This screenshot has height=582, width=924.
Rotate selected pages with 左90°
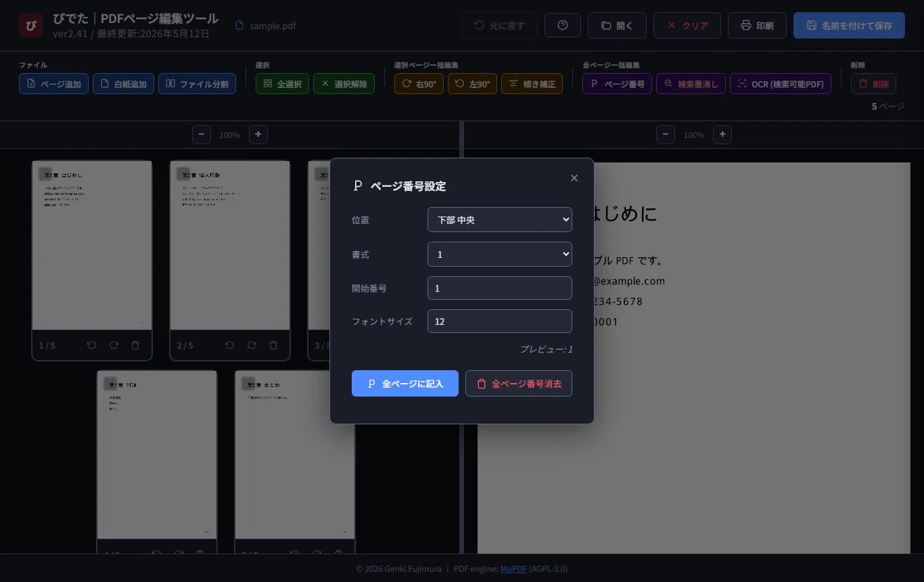click(472, 84)
